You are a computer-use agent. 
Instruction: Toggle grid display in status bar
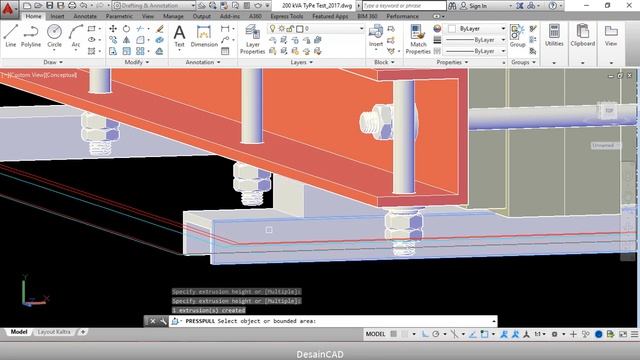[x=393, y=334]
